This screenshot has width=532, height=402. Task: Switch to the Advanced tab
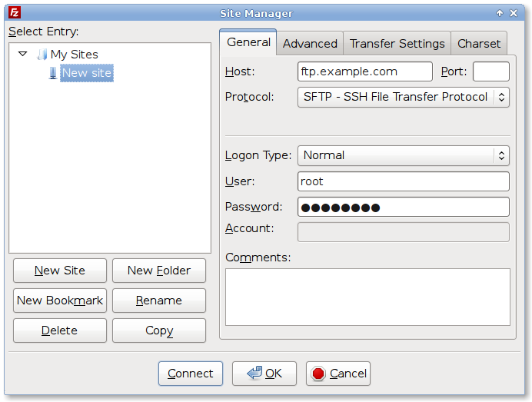[x=310, y=44]
